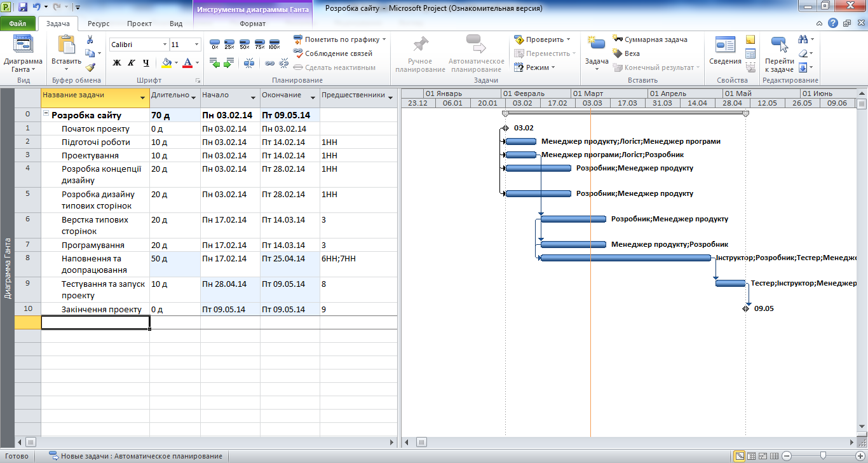Click the New Tasks: Auto Scheduled status bar button

coord(137,456)
